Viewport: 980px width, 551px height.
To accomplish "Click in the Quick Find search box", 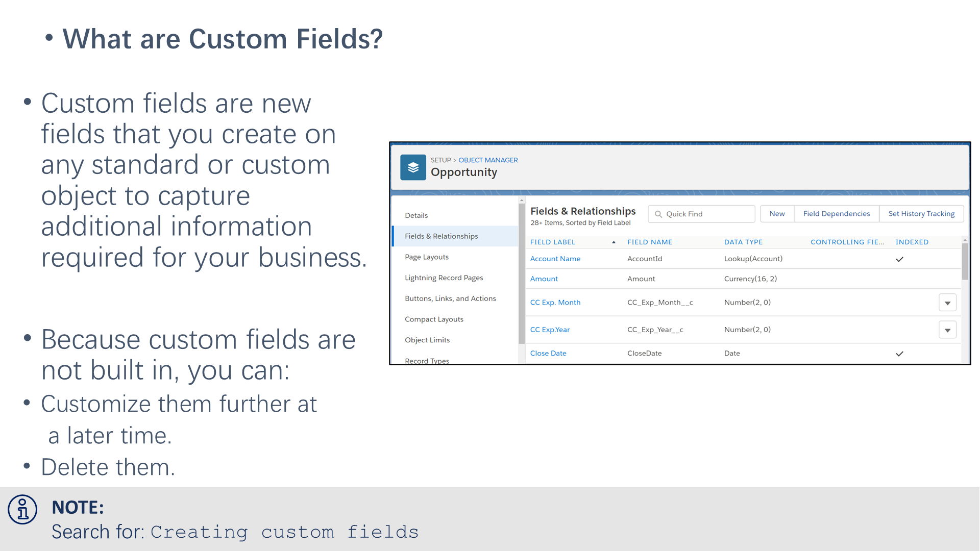I will click(701, 214).
